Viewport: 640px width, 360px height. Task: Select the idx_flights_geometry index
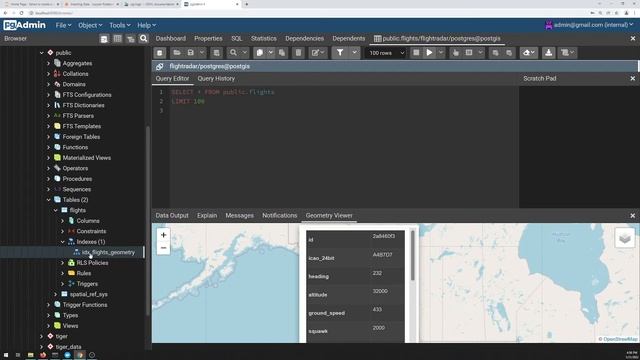click(x=108, y=252)
